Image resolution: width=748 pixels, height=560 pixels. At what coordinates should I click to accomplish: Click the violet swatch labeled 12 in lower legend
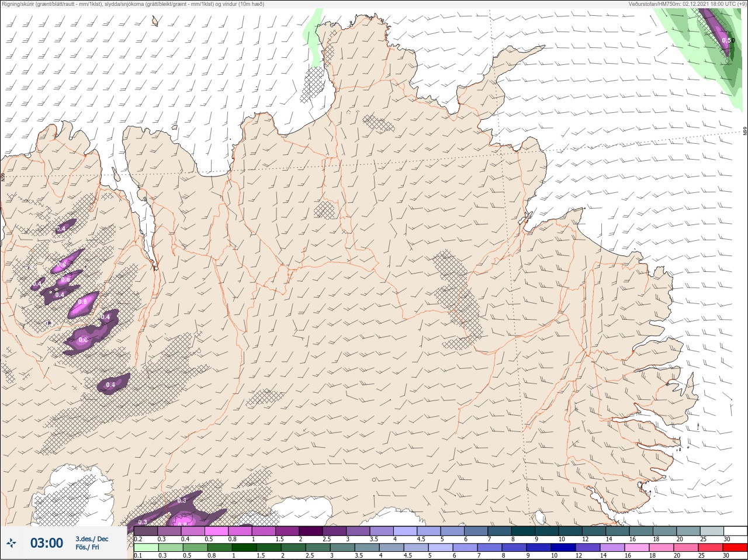click(588, 548)
